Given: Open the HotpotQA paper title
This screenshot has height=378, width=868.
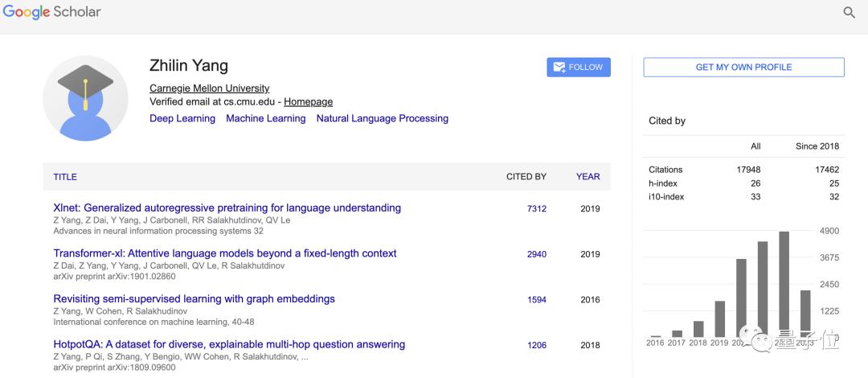Looking at the screenshot, I should coord(228,344).
